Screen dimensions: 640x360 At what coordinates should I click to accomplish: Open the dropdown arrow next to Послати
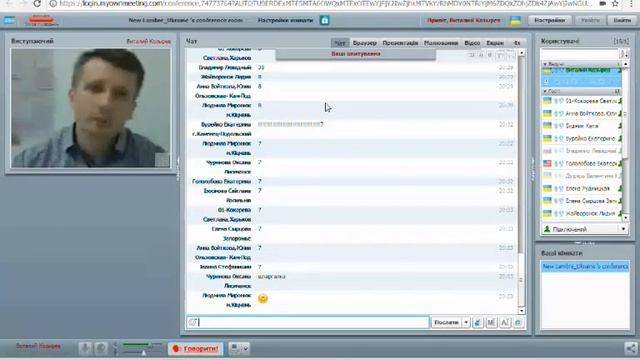coord(466,322)
